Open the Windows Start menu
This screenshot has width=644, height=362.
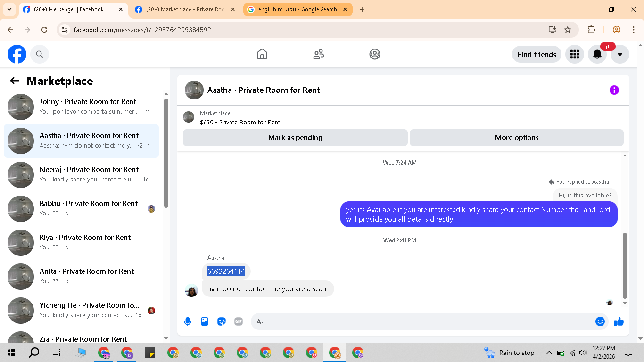click(11, 353)
